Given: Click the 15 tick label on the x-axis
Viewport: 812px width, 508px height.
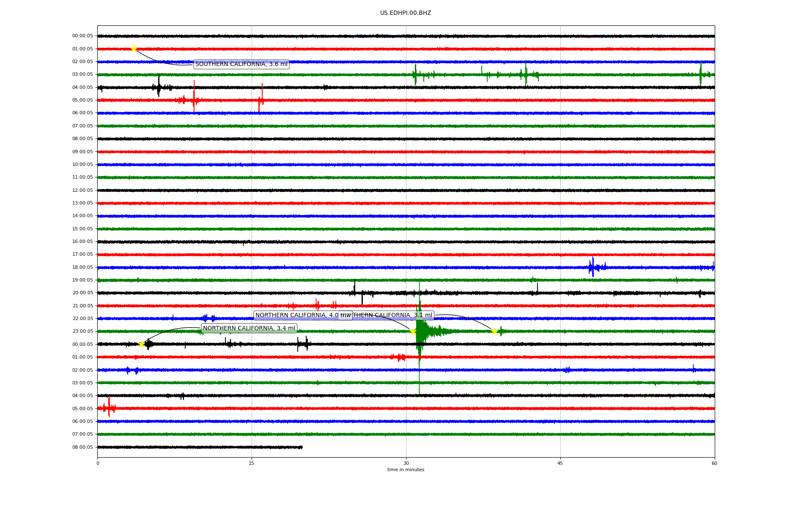Looking at the screenshot, I should click(252, 463).
